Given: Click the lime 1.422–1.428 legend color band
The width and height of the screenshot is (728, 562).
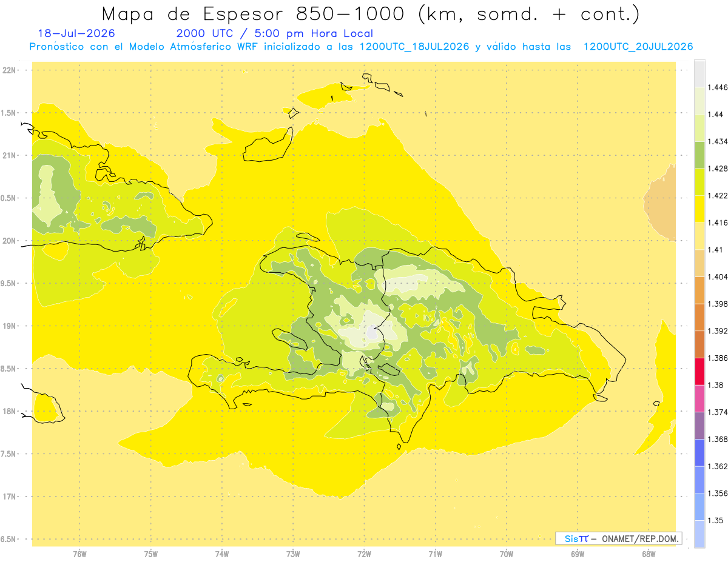Looking at the screenshot, I should (699, 182).
